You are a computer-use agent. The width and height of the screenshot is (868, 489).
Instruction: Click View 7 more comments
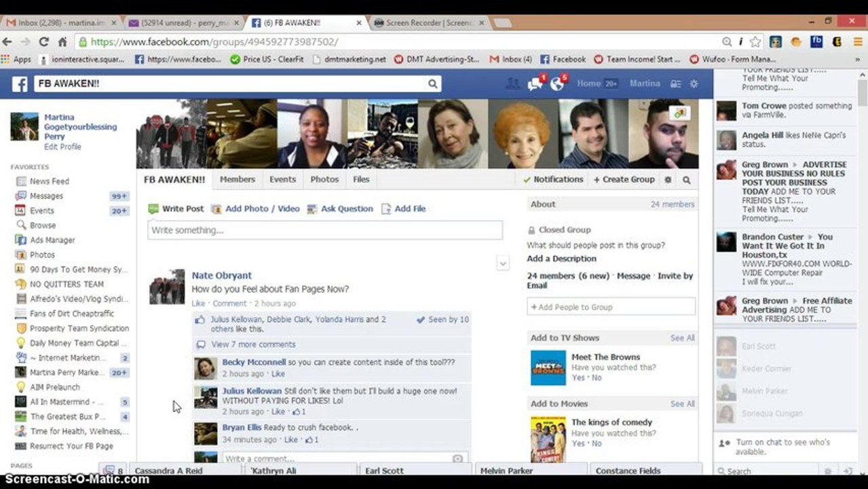click(x=253, y=344)
